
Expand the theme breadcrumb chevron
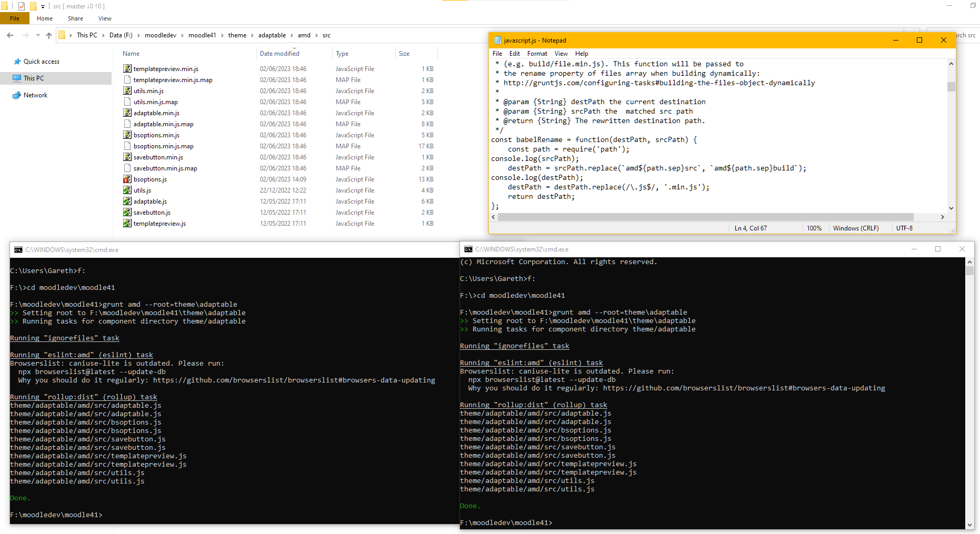(x=252, y=35)
